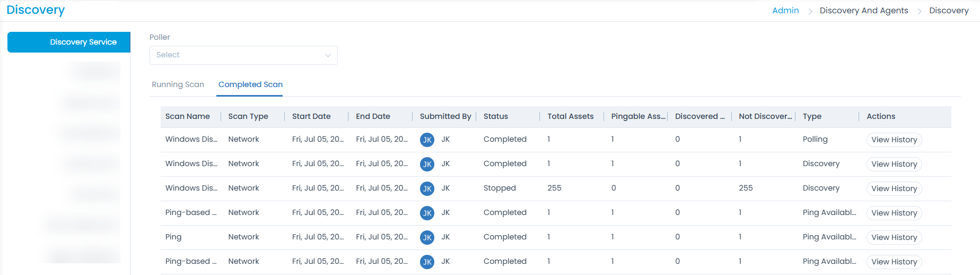Click the Total Assets column header
980x275 pixels.
(570, 116)
